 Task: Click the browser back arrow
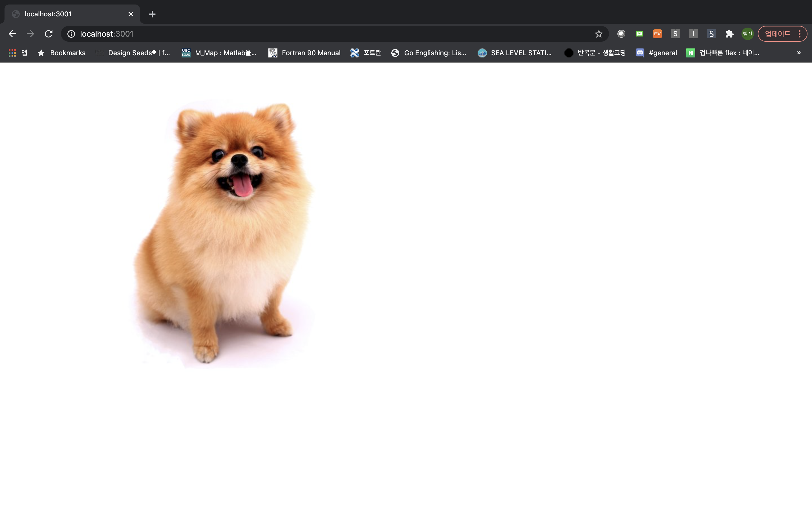[x=12, y=34]
